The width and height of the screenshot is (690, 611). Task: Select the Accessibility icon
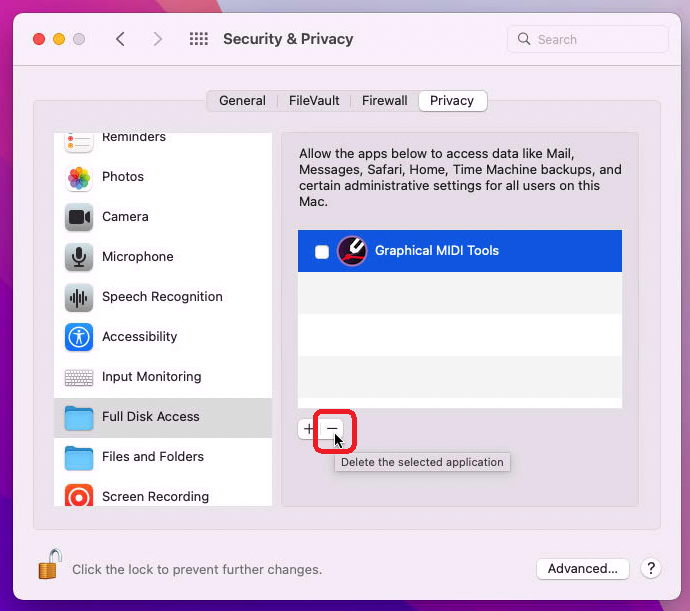(79, 337)
